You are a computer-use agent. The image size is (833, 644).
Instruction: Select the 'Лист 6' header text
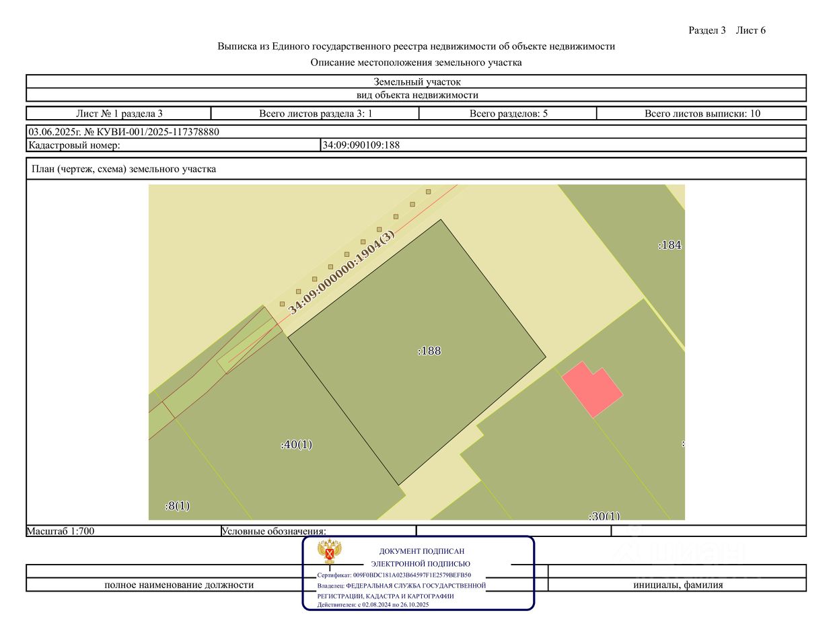(751, 30)
